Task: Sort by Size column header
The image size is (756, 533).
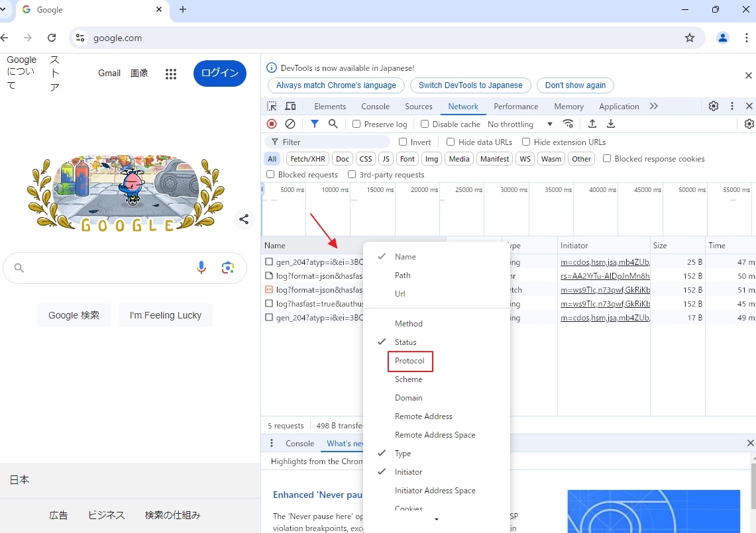Action: (677, 245)
